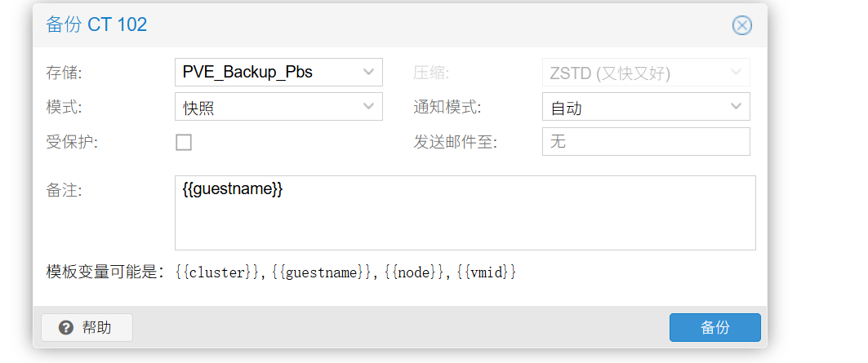
Task: Click the 备份 CT 102 title text
Action: coord(96,24)
